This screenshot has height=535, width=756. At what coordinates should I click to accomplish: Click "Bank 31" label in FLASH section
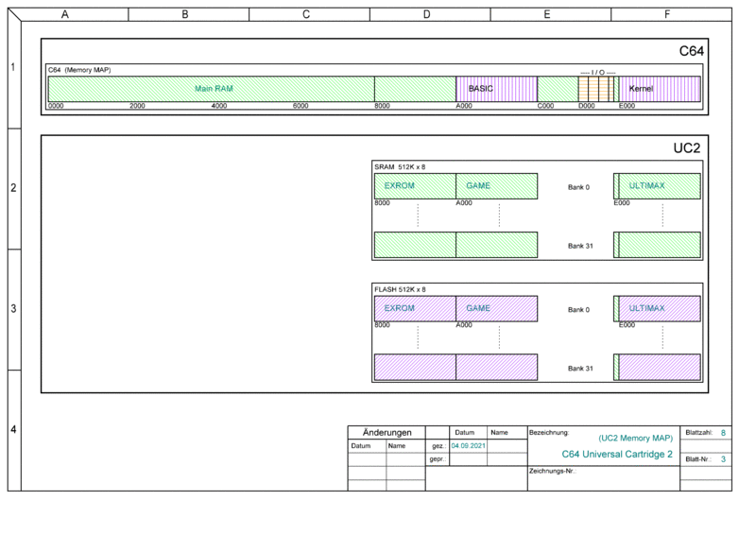point(580,369)
